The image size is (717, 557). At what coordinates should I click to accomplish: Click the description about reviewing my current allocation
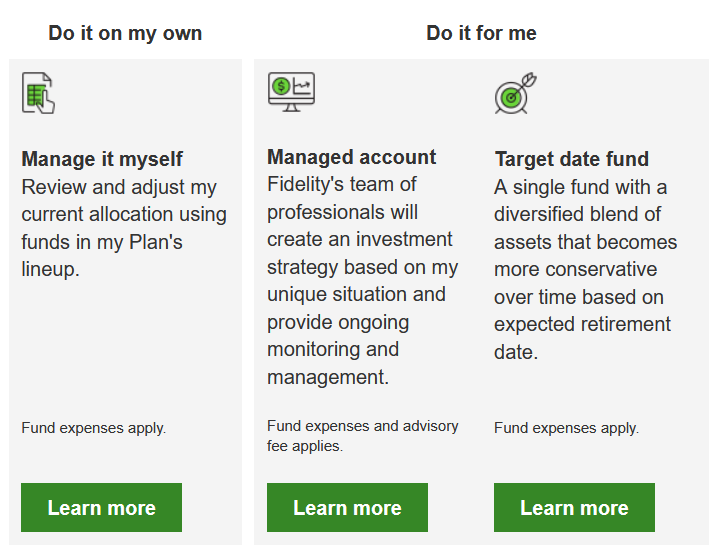pos(124,228)
